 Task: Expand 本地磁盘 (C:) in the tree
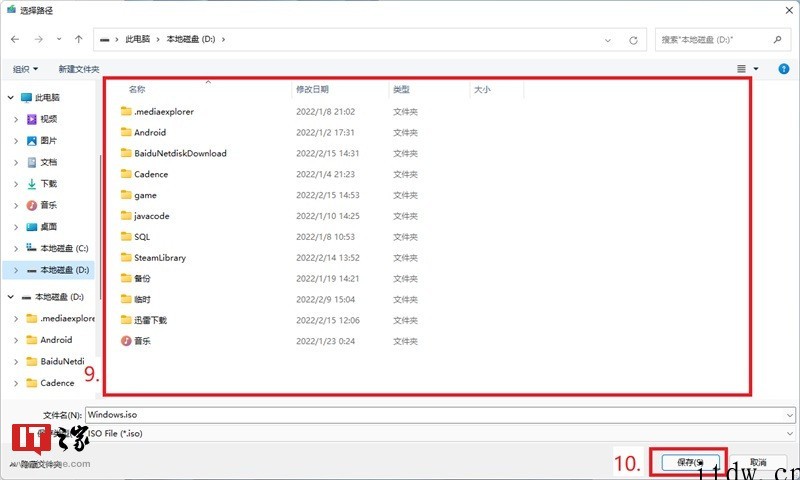[x=16, y=248]
